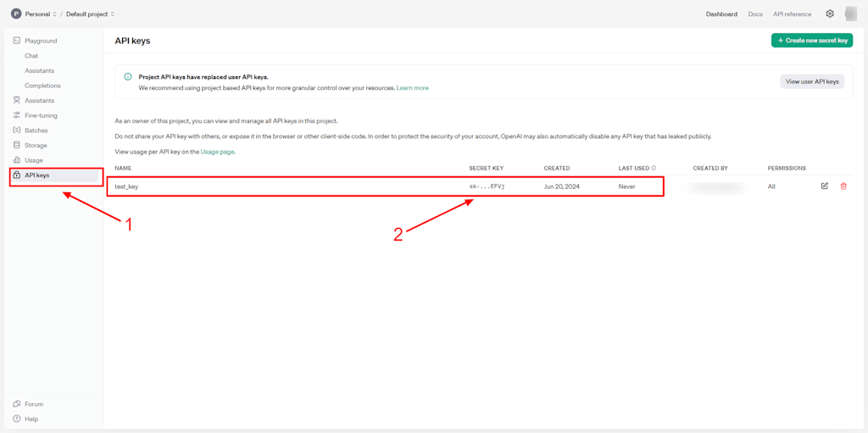
Task: Click the Usage bar chart icon
Action: pos(17,160)
